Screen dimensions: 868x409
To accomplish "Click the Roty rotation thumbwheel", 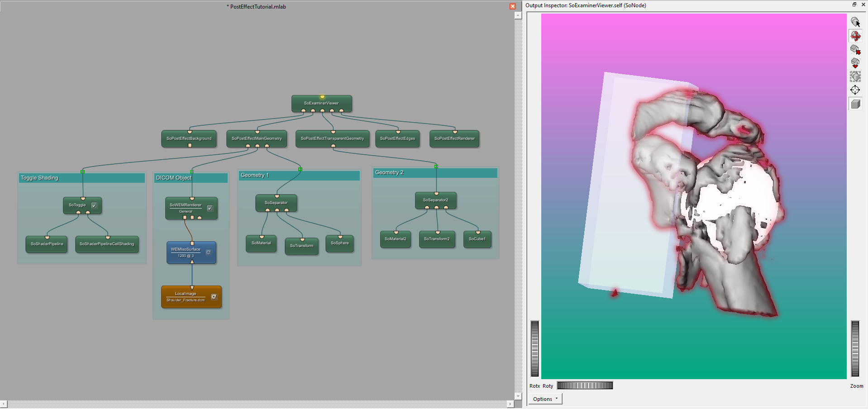I will point(585,385).
